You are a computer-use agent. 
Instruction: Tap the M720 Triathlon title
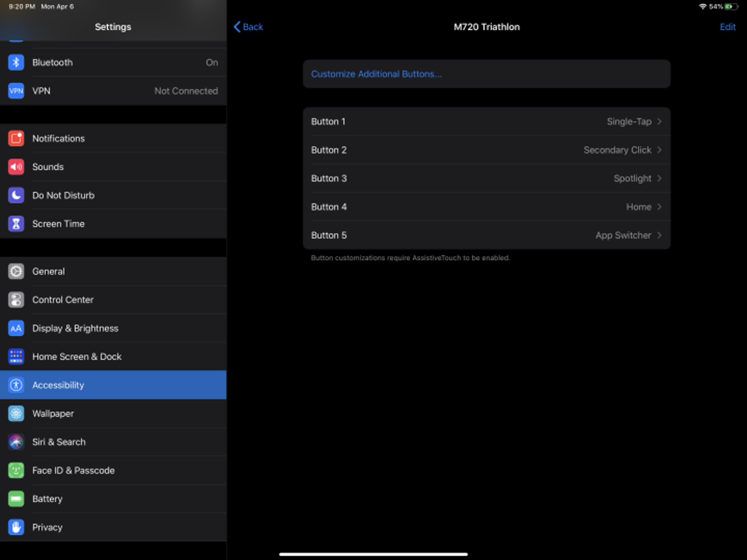[487, 27]
